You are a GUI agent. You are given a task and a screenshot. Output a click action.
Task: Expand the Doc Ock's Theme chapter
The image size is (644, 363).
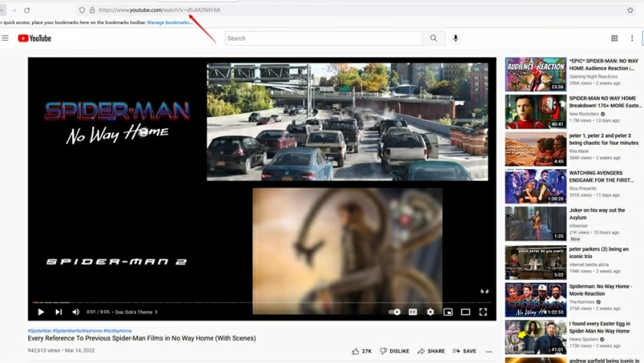point(136,312)
